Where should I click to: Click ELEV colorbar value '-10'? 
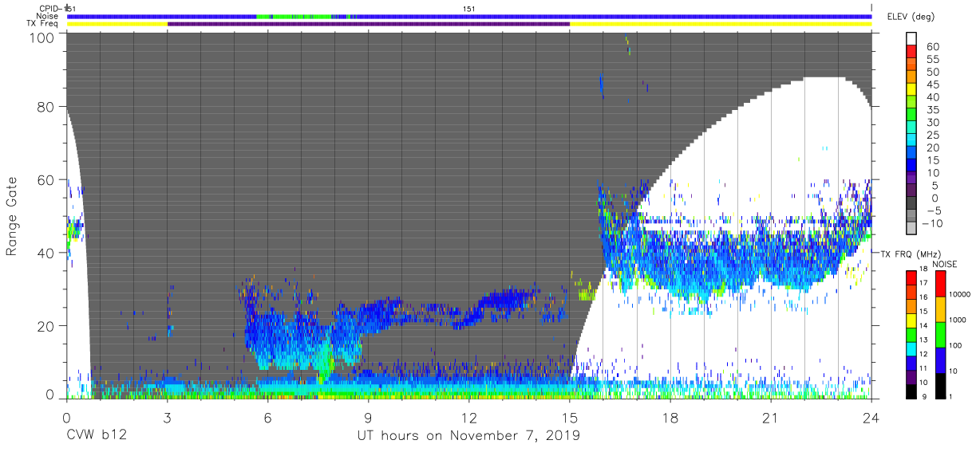[931, 223]
